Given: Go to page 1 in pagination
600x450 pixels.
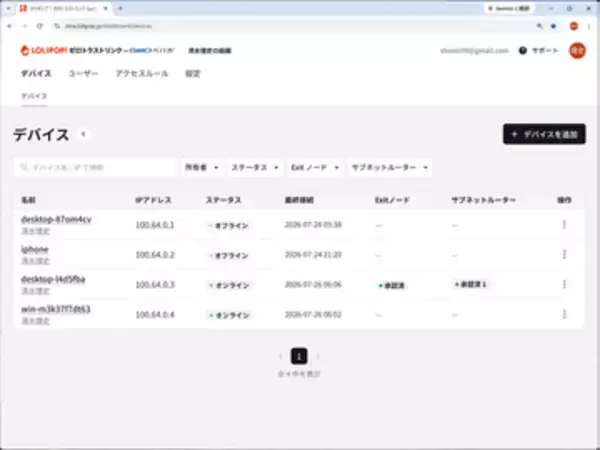Looking at the screenshot, I should tap(299, 356).
